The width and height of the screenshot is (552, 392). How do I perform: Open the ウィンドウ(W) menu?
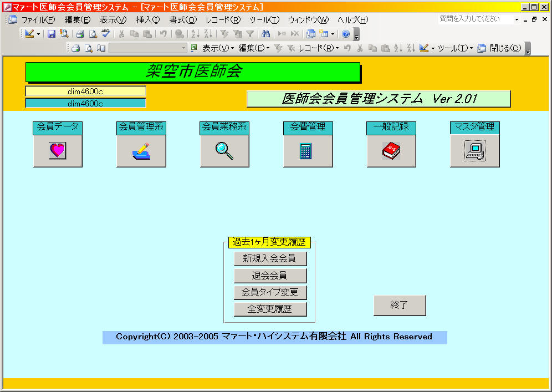[x=308, y=20]
